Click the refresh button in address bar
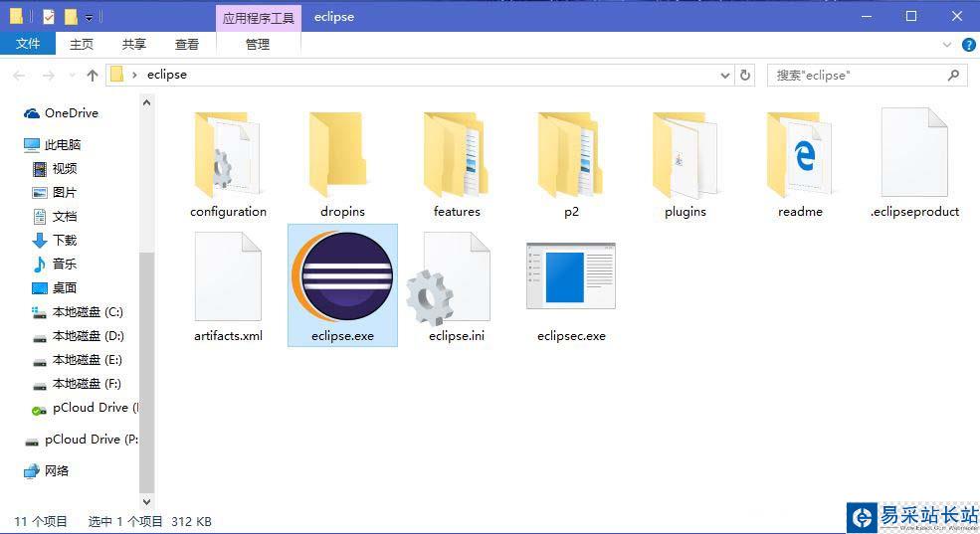This screenshot has width=980, height=534. pyautogui.click(x=745, y=75)
